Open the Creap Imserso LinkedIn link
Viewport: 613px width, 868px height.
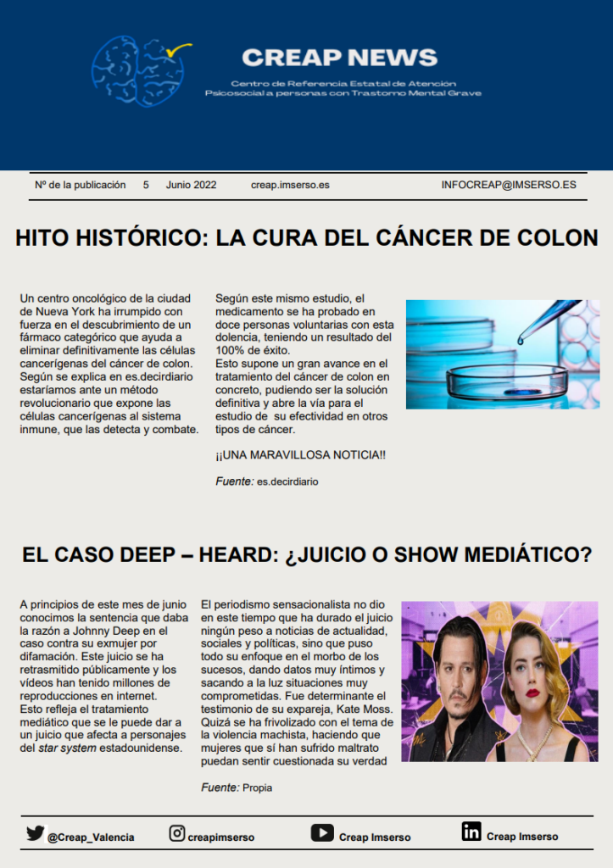coord(522,837)
